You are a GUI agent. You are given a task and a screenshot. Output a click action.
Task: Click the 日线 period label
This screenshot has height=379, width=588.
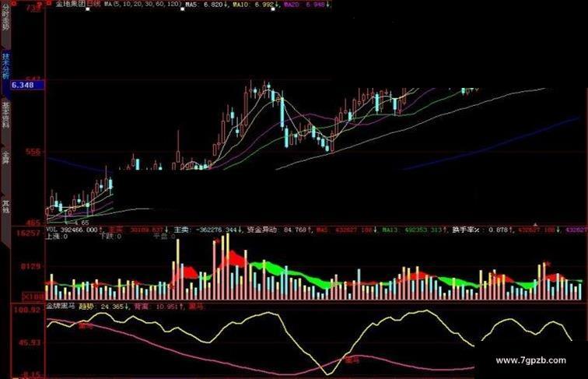pyautogui.click(x=94, y=4)
